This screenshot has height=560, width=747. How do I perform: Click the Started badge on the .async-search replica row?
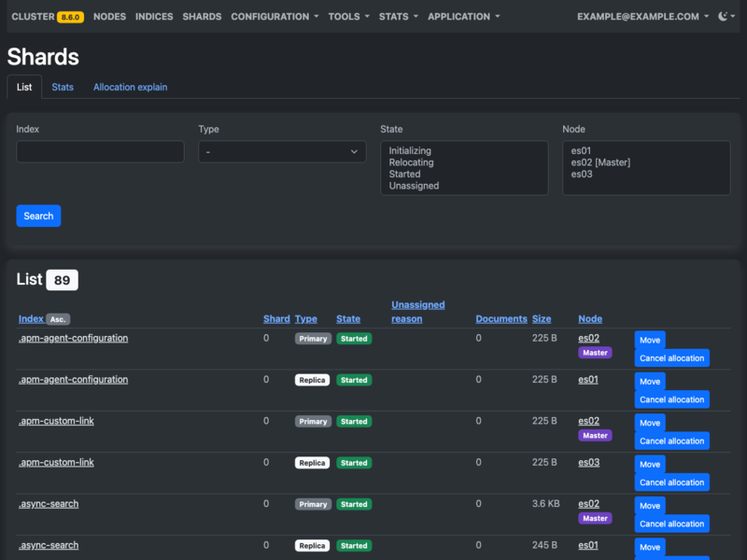pyautogui.click(x=353, y=545)
